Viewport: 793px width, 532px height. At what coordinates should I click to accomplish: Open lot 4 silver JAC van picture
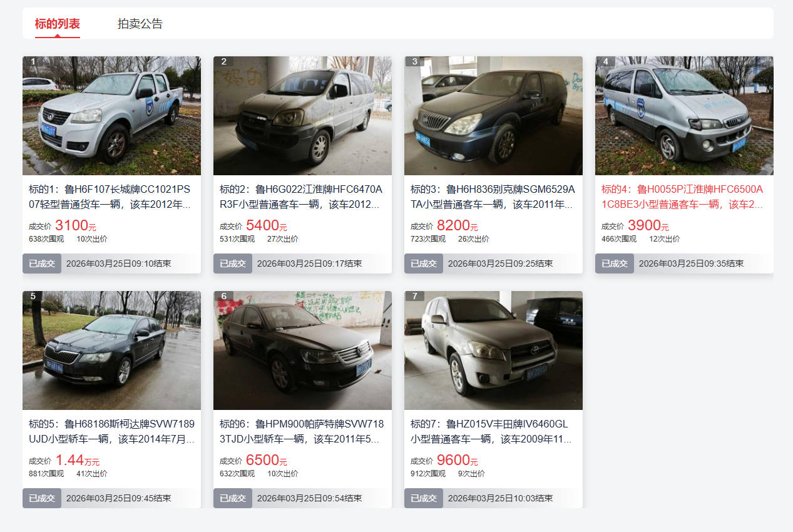point(684,116)
